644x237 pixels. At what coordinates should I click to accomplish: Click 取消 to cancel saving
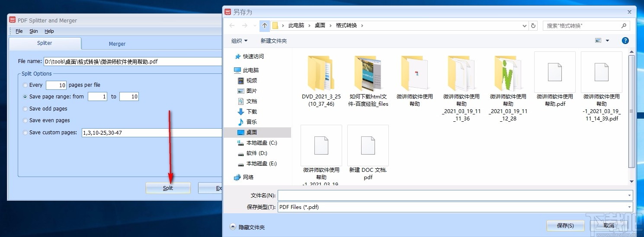click(609, 225)
